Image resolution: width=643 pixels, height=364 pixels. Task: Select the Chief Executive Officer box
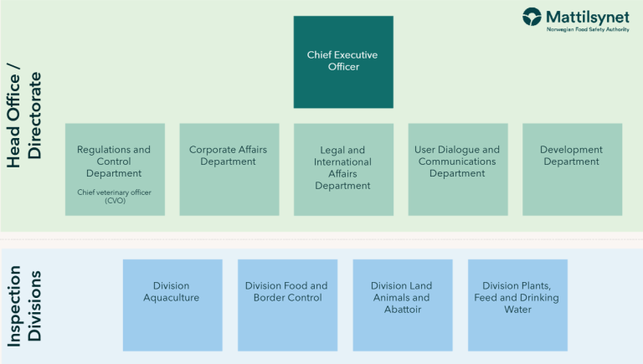[x=343, y=62]
